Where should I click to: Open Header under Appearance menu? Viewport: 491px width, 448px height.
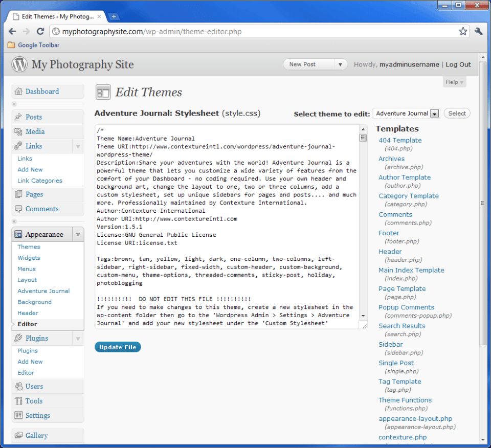28,313
